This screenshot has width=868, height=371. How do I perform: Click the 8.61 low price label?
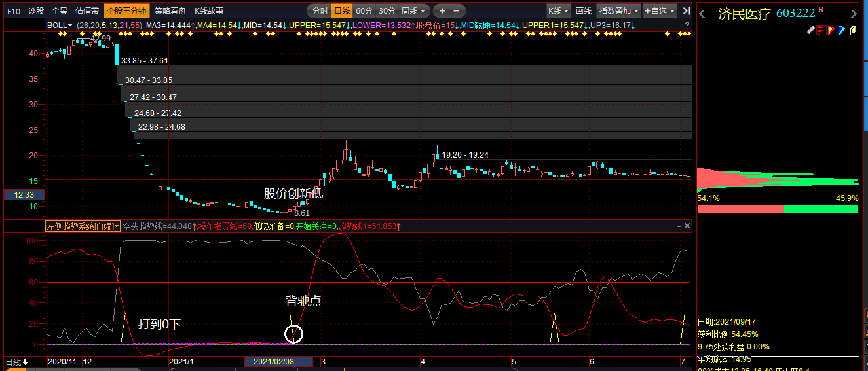(302, 213)
